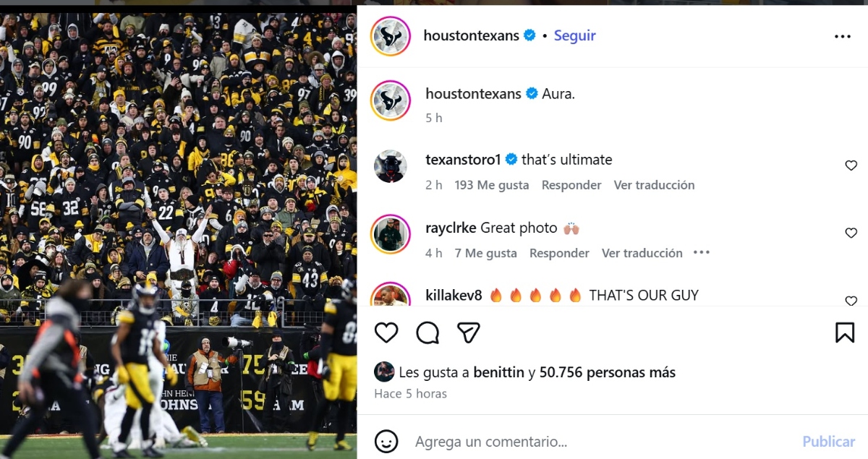Open rayclrke's profile avatar
This screenshot has height=459, width=868.
pyautogui.click(x=391, y=234)
